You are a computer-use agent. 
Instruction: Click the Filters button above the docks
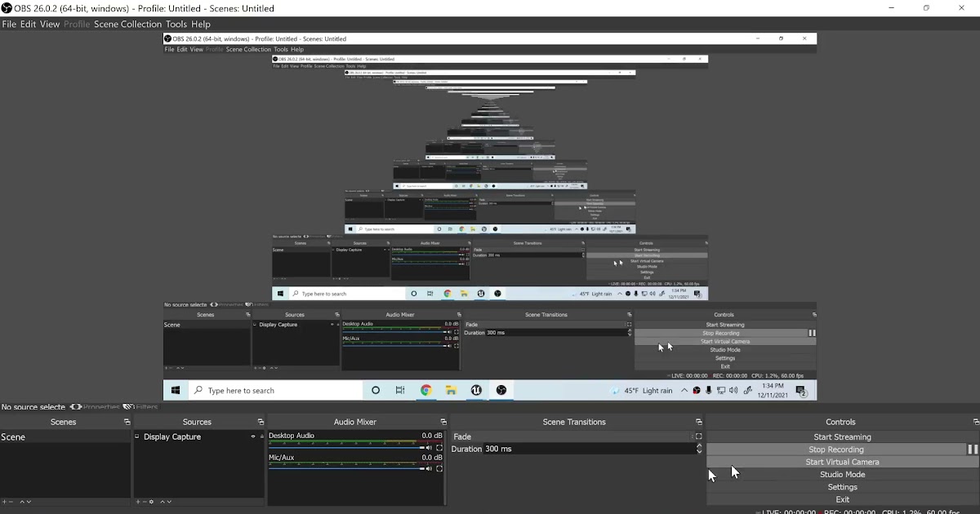(x=141, y=406)
